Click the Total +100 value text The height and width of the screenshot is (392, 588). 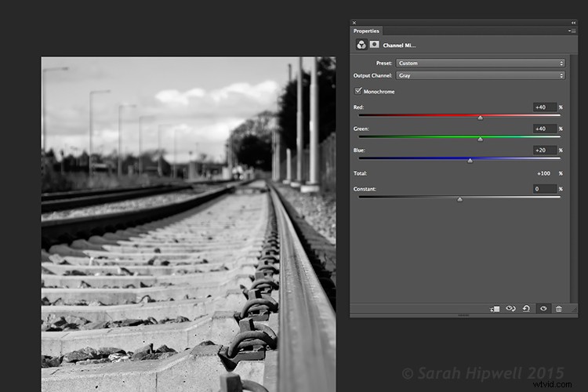click(544, 173)
